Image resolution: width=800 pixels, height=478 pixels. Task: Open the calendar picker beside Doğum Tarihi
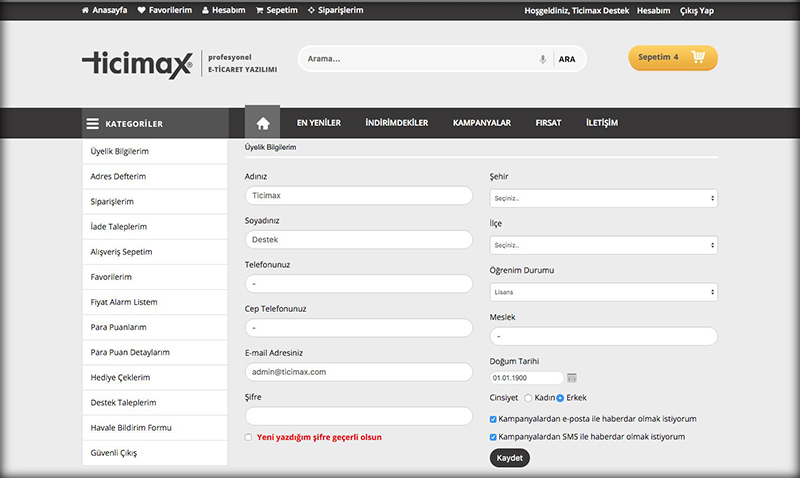coord(572,378)
